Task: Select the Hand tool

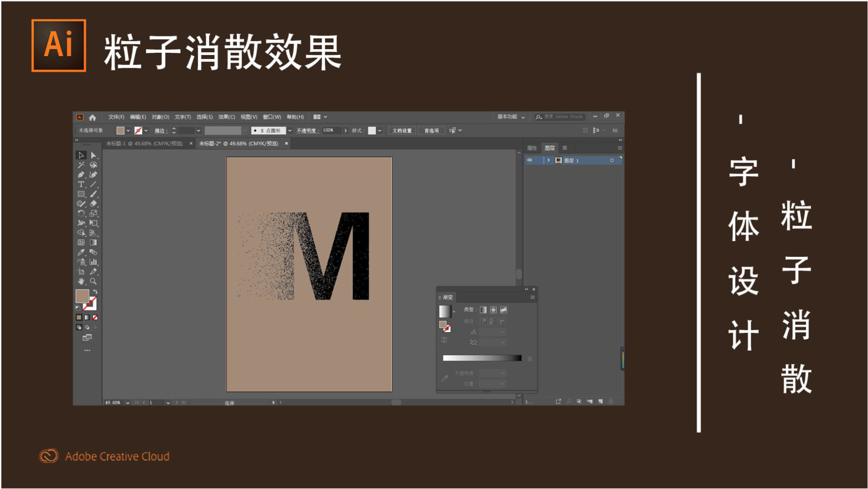Action: click(81, 281)
